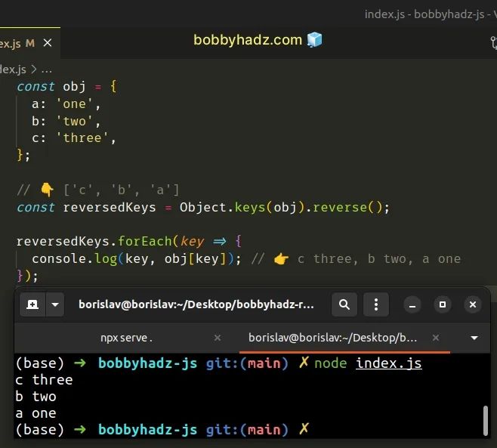Click 'node' command word in terminal
The image size is (497, 448).
tap(331, 363)
